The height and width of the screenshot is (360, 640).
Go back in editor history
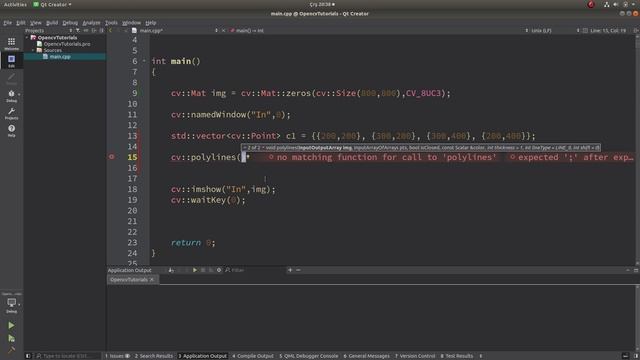[110, 31]
